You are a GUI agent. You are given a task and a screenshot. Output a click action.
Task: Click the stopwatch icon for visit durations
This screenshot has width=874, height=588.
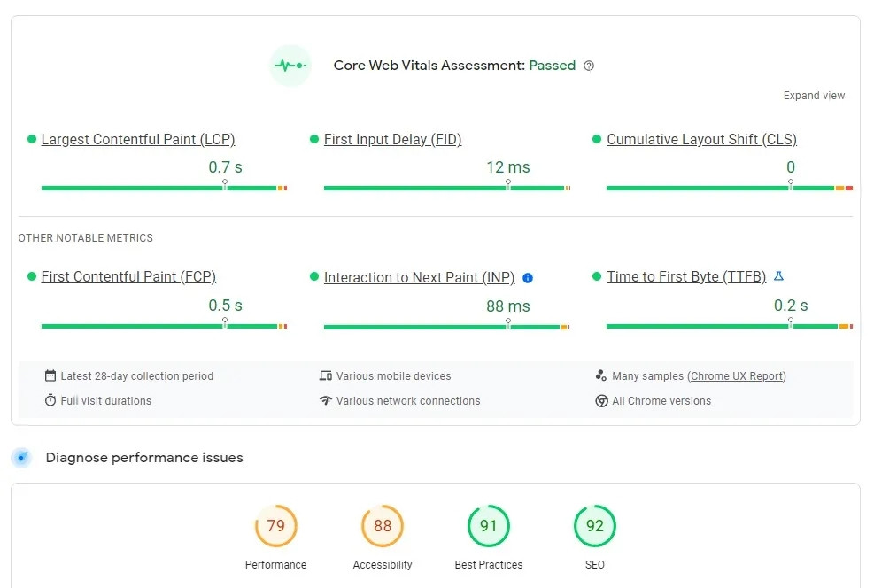pos(50,401)
